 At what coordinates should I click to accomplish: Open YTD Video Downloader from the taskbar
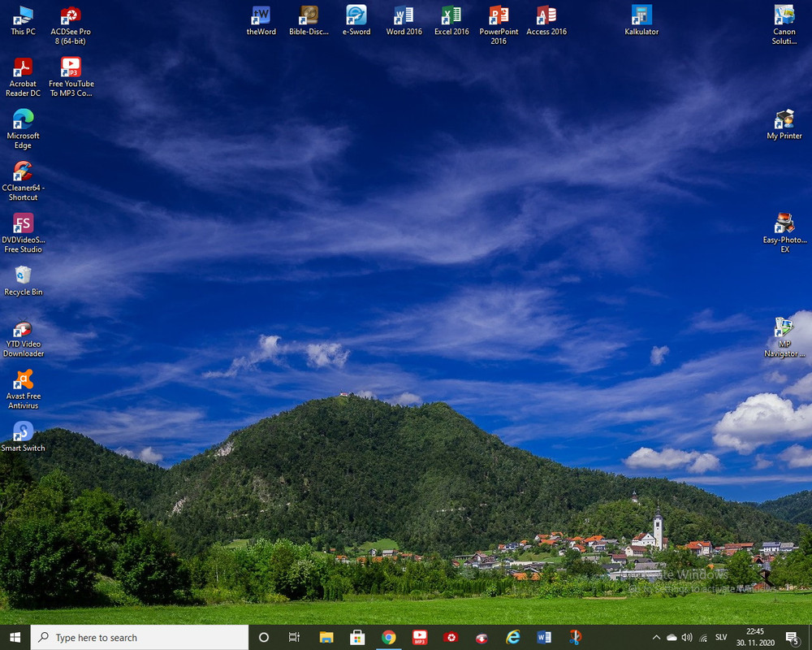point(482,637)
